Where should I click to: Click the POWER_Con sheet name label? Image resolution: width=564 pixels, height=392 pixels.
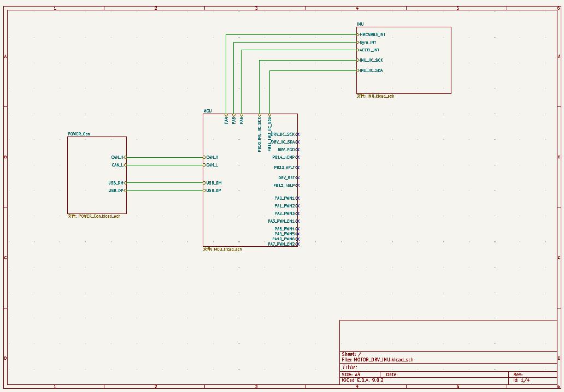click(x=79, y=134)
